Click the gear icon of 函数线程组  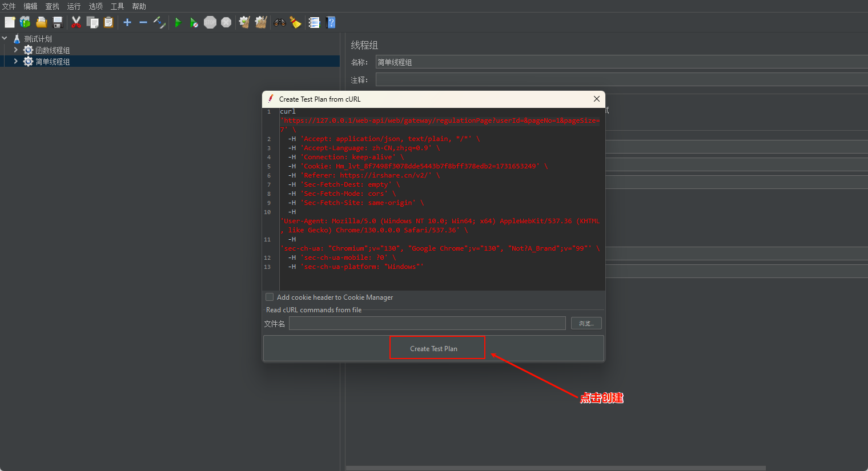28,50
